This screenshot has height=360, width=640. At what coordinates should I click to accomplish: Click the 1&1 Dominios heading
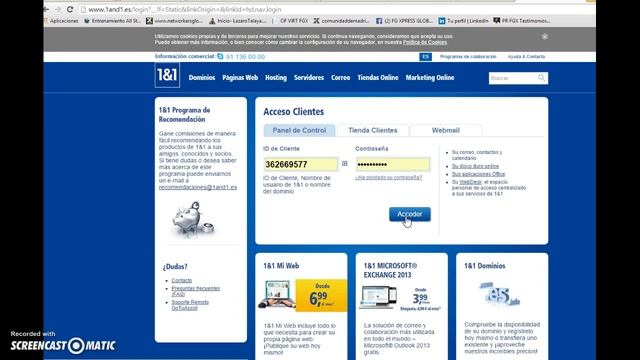coord(484,266)
